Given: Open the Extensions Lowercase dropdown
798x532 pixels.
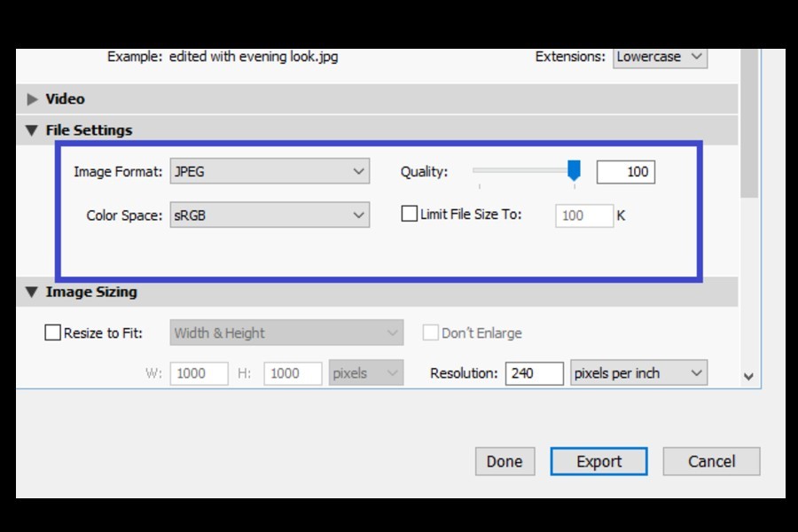Looking at the screenshot, I should click(x=660, y=57).
